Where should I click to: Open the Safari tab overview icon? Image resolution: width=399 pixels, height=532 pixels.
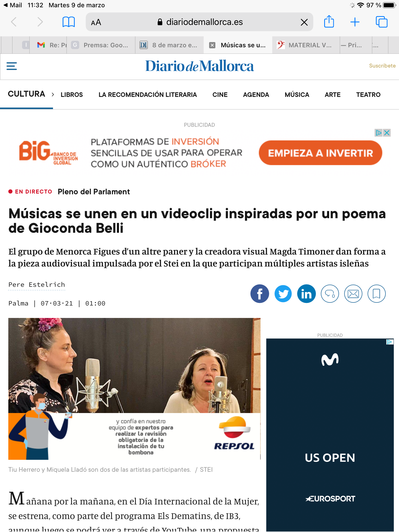(382, 22)
